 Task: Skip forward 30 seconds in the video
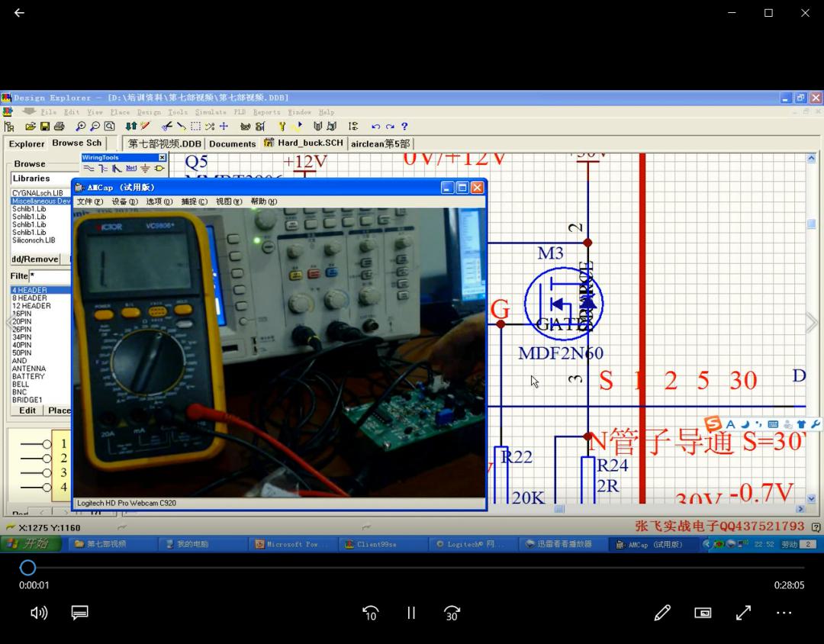(452, 613)
